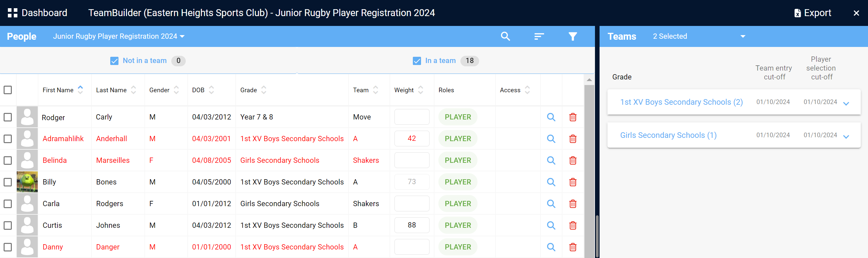View details for Billy Bones
Viewport: 868px width, 258px height.
tap(551, 182)
